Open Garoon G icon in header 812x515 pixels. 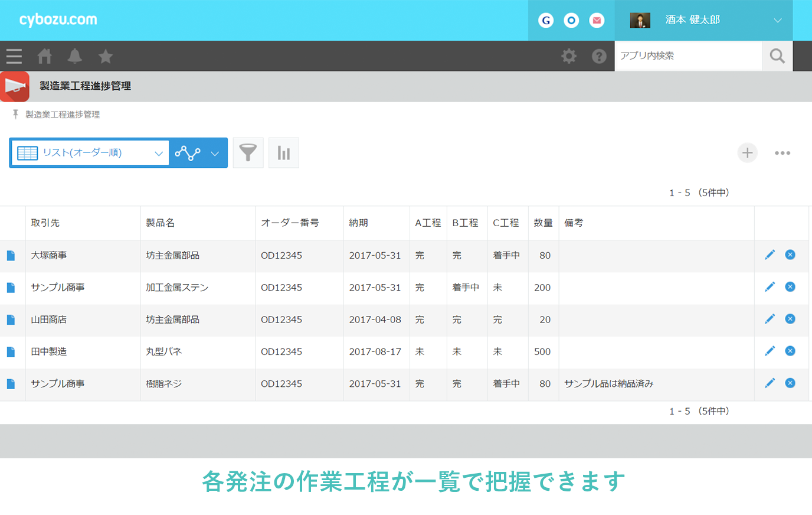(x=546, y=21)
